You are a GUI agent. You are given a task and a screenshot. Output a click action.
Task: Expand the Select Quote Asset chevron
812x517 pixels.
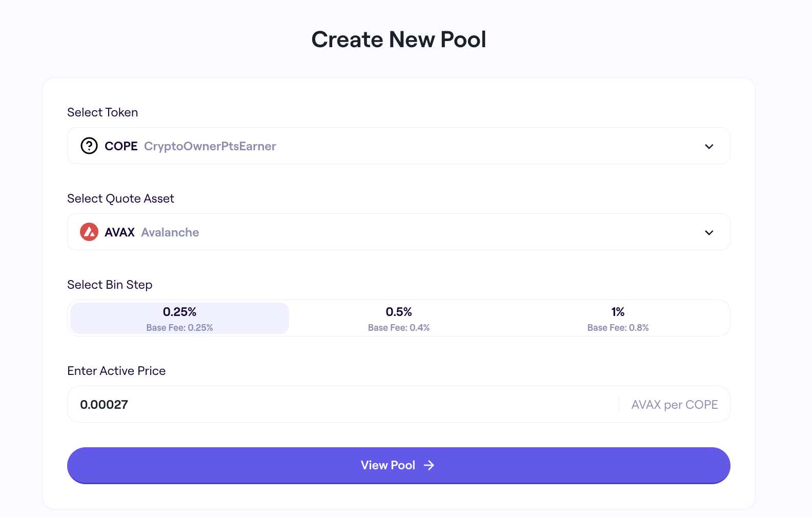(709, 232)
